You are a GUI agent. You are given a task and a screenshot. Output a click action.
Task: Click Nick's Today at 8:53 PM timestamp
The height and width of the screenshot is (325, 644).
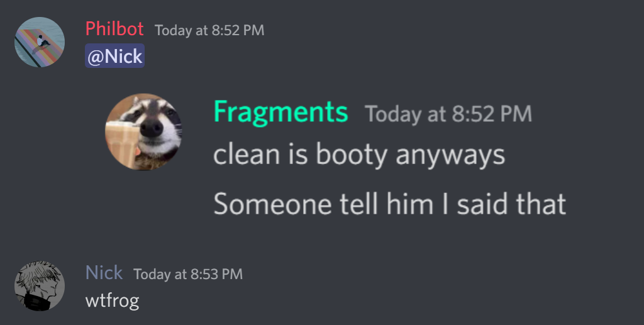click(188, 274)
